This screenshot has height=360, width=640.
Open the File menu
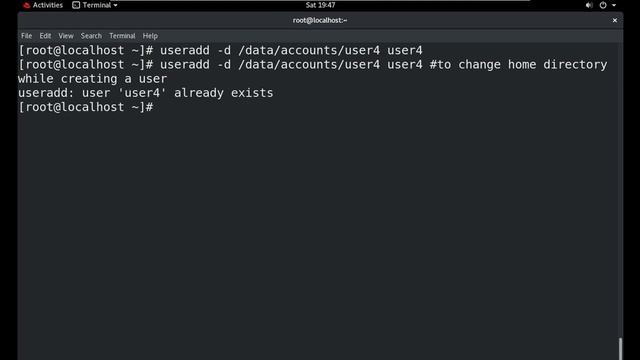point(27,36)
